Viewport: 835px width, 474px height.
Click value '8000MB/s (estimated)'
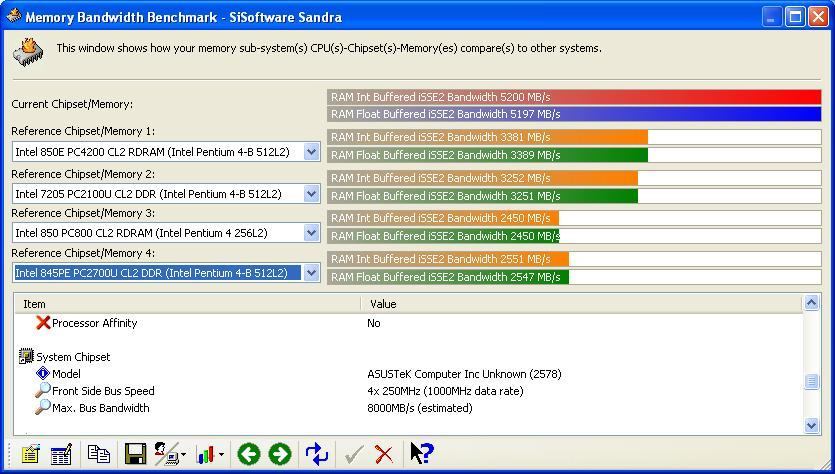(420, 408)
